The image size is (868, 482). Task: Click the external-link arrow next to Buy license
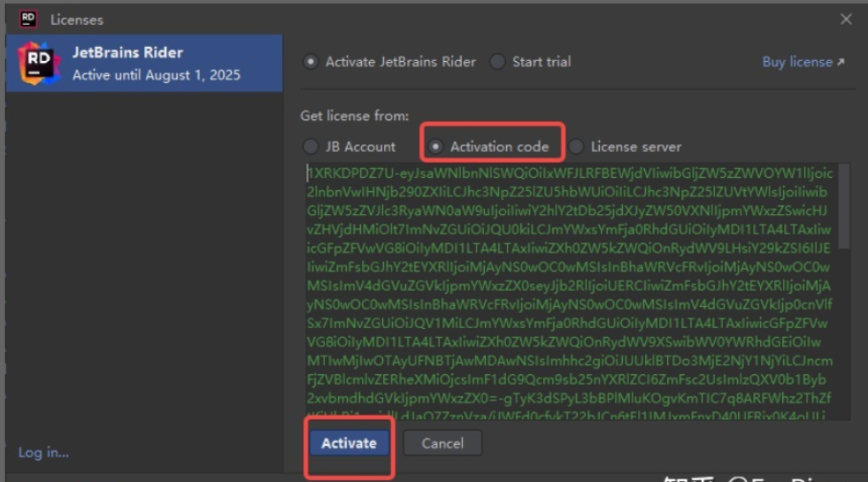[841, 62]
